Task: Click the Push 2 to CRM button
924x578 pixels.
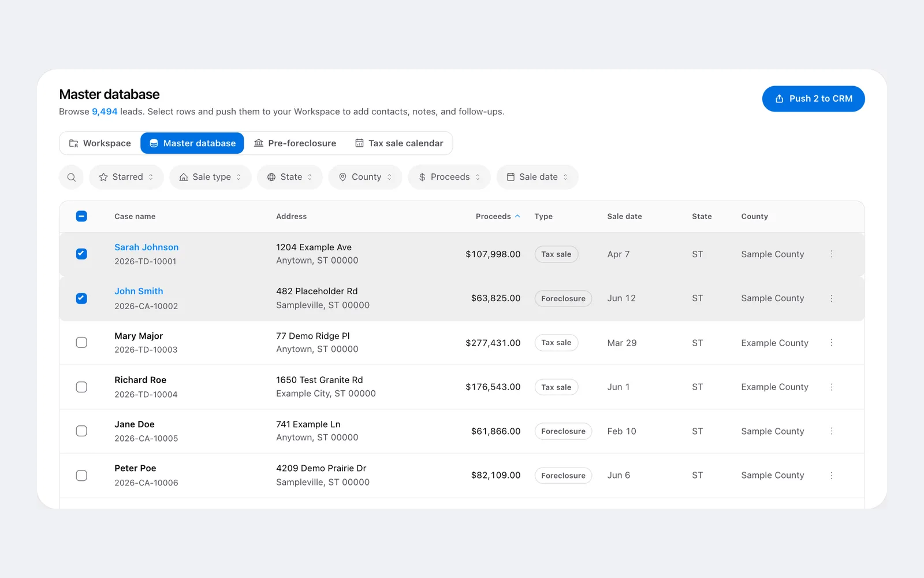Action: [813, 99]
